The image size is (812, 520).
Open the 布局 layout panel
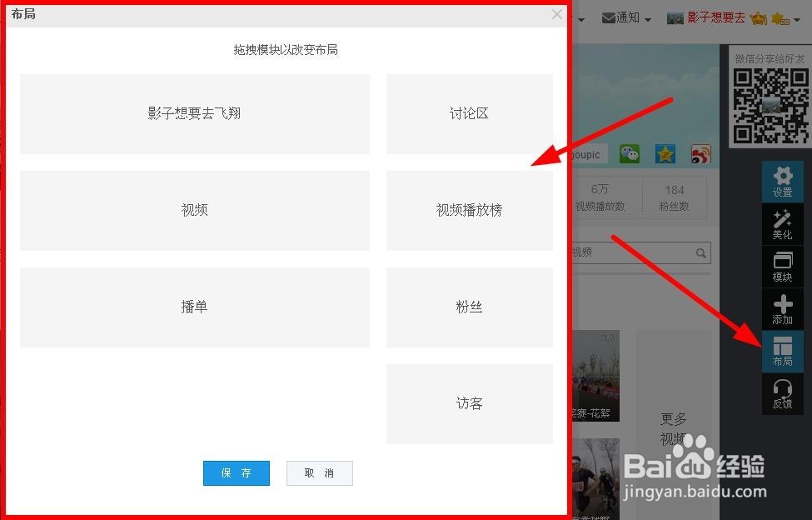783,352
